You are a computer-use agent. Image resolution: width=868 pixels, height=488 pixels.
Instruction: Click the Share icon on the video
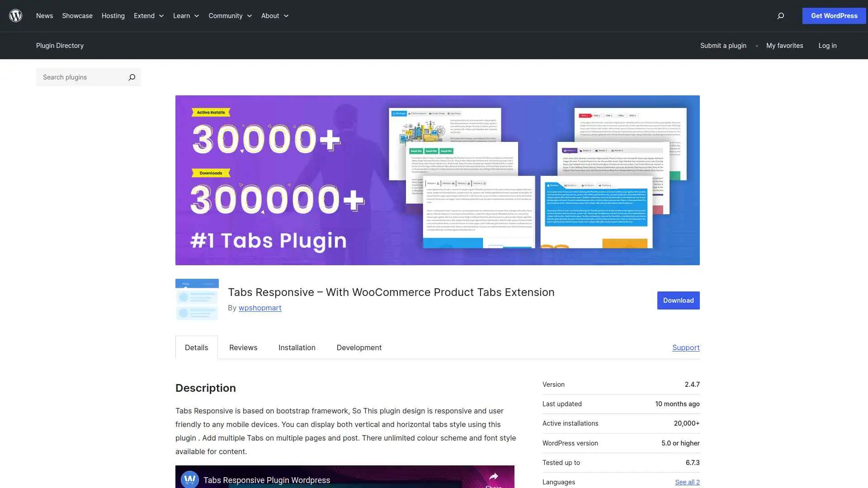(x=494, y=476)
